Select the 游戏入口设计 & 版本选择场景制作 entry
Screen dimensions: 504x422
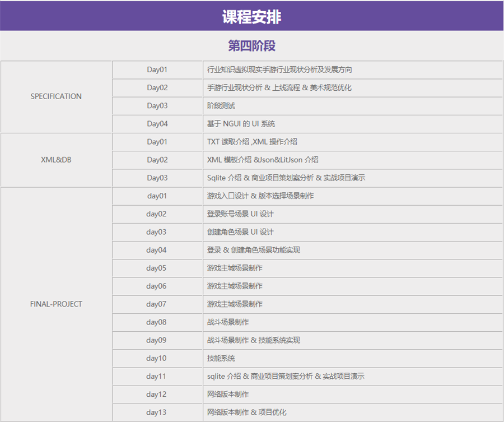tap(260, 196)
